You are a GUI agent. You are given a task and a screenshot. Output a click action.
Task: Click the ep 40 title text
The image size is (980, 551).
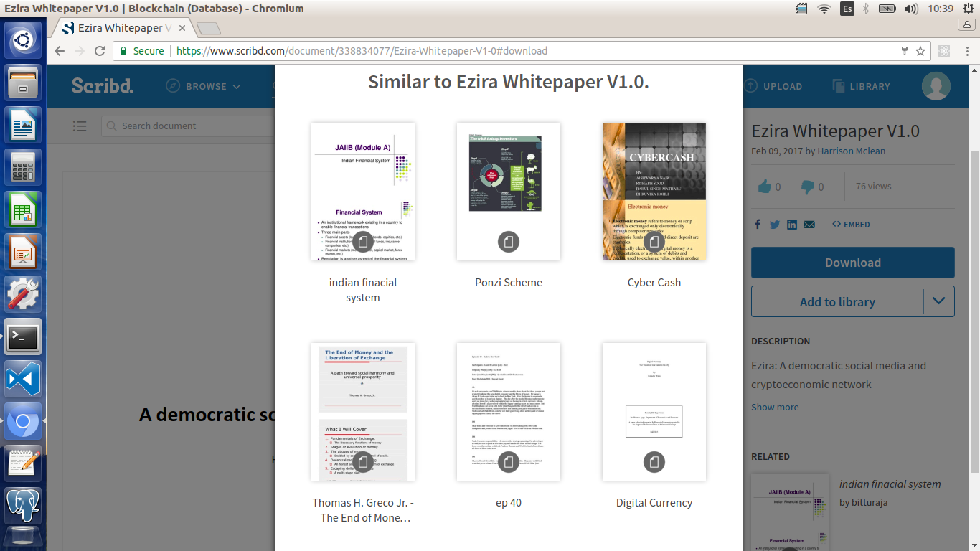[509, 503]
